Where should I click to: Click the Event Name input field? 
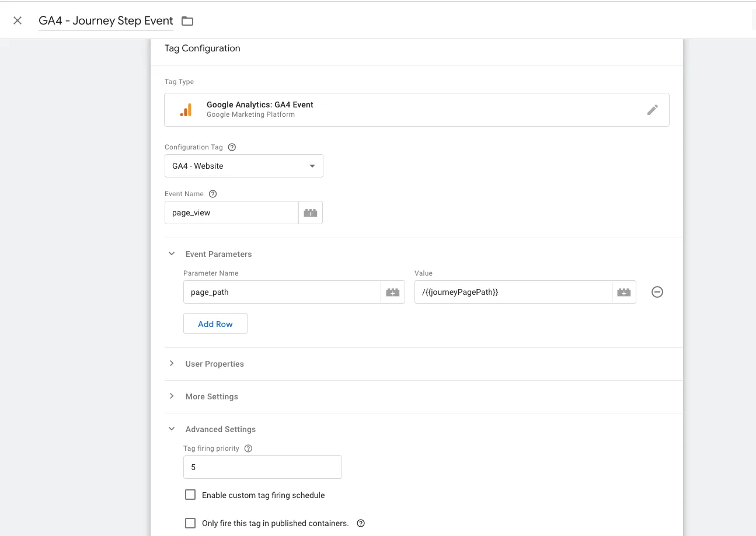coord(232,213)
